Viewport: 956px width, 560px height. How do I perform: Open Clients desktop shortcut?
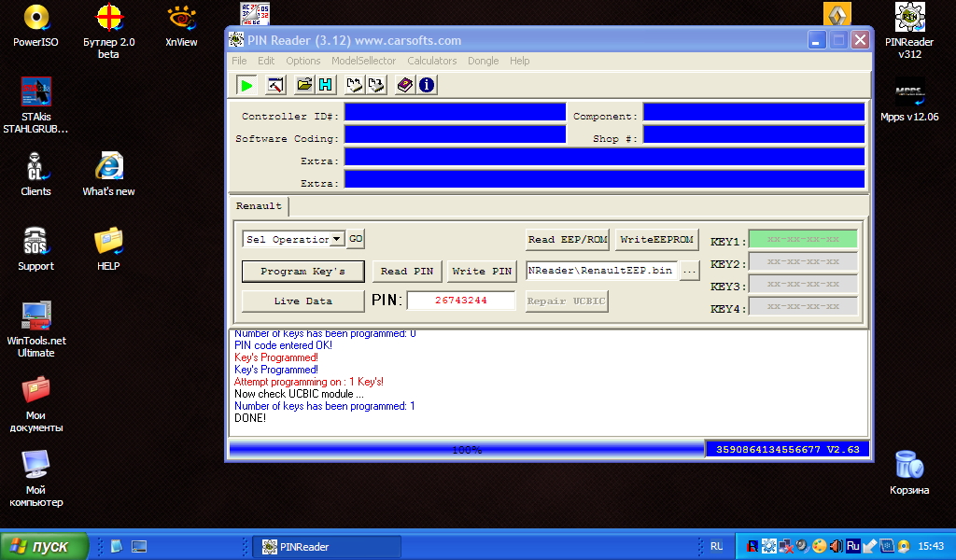pyautogui.click(x=36, y=175)
